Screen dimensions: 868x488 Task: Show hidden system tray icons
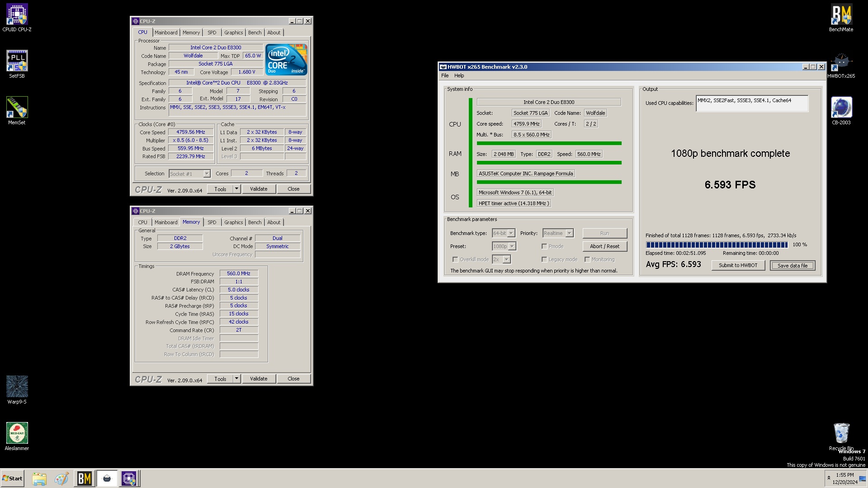829,478
